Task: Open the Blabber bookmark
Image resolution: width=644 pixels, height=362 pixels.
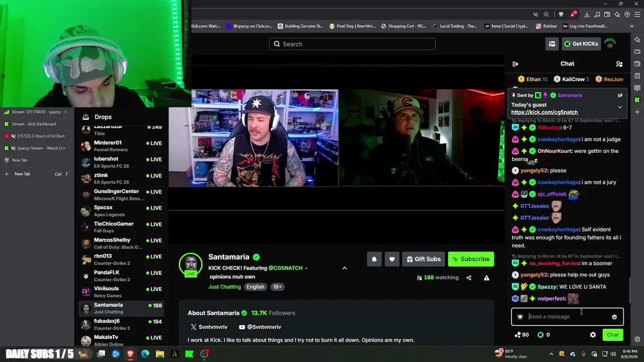Action: coord(546,26)
